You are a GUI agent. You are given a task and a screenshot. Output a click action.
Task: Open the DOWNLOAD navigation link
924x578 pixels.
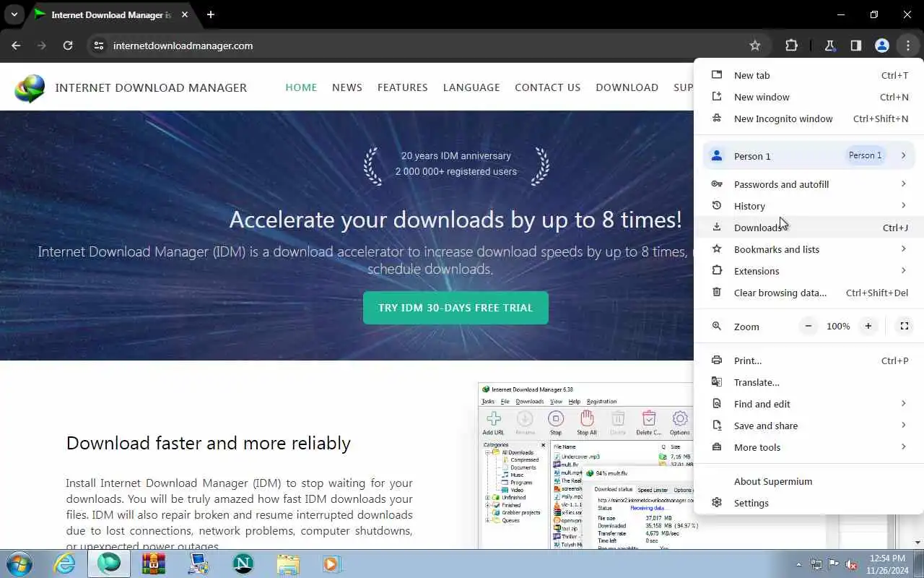coord(627,87)
